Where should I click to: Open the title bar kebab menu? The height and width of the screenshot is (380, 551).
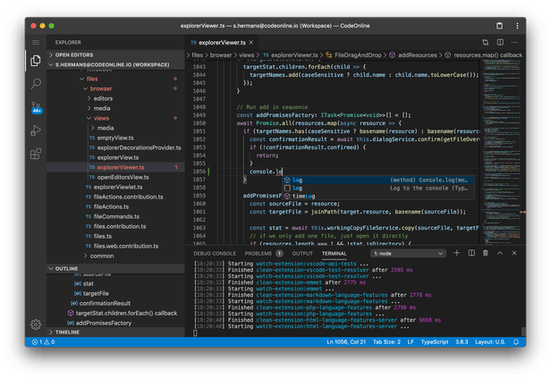point(517,26)
